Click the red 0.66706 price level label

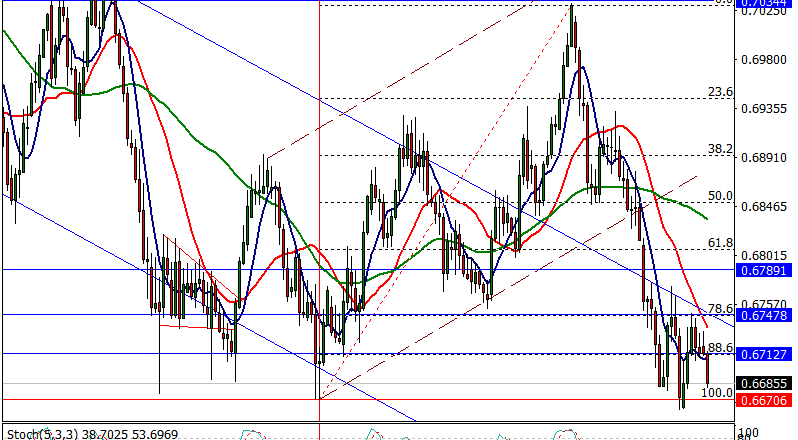point(764,400)
